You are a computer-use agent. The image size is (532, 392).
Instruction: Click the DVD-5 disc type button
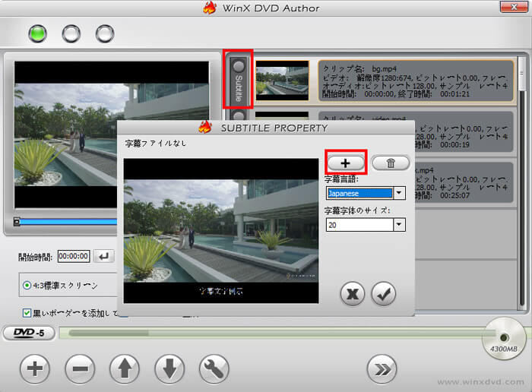pyautogui.click(x=29, y=333)
